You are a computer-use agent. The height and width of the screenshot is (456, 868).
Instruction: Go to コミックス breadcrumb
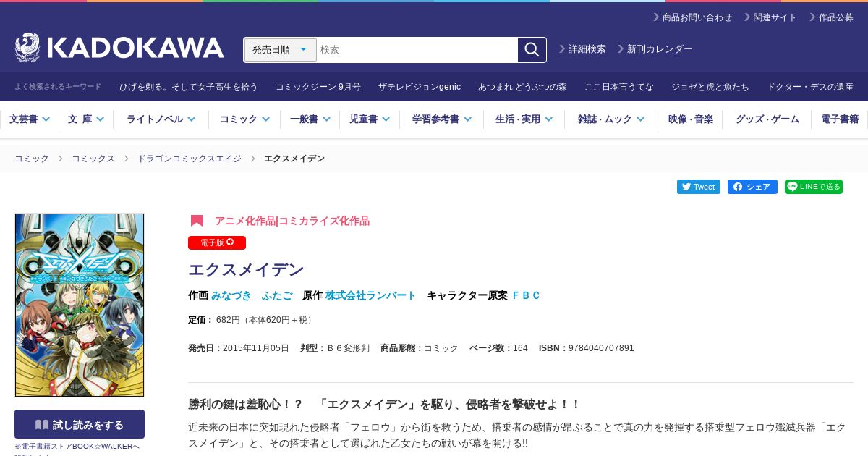(93, 159)
